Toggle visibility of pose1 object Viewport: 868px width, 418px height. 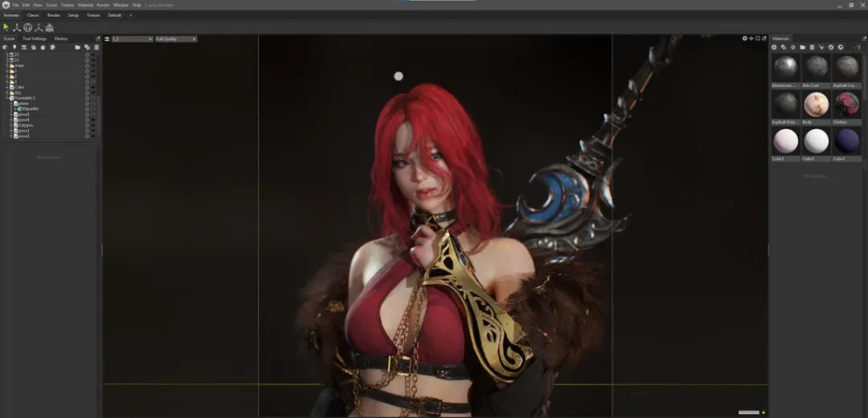coord(93,131)
